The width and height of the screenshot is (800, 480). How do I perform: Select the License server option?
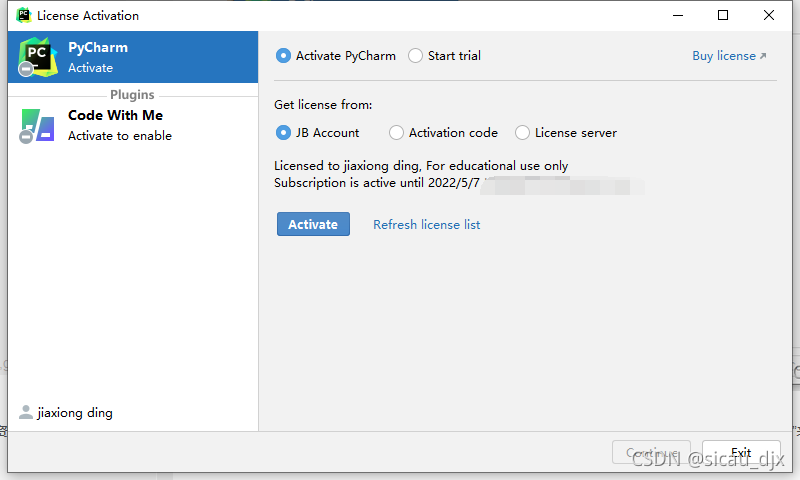point(522,133)
